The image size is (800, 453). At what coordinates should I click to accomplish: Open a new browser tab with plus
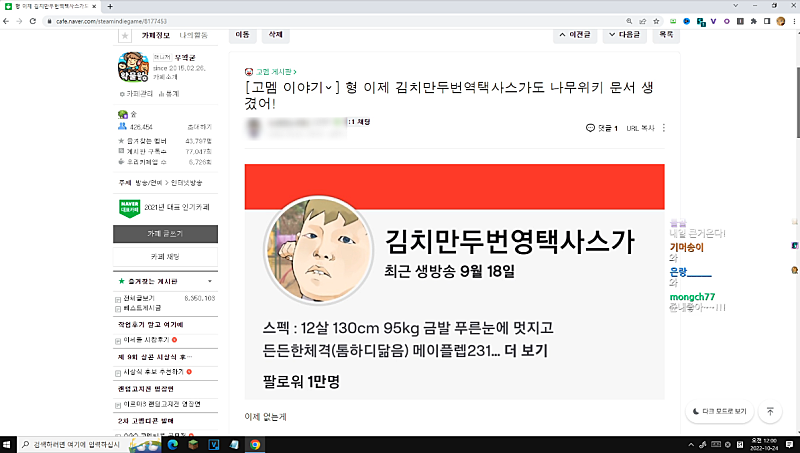point(110,7)
